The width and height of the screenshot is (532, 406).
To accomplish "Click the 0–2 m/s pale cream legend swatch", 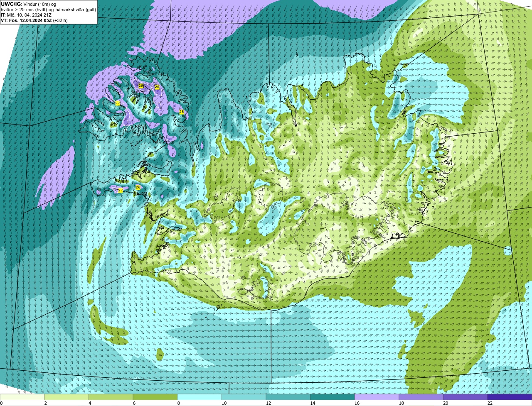I will (x=22, y=397).
